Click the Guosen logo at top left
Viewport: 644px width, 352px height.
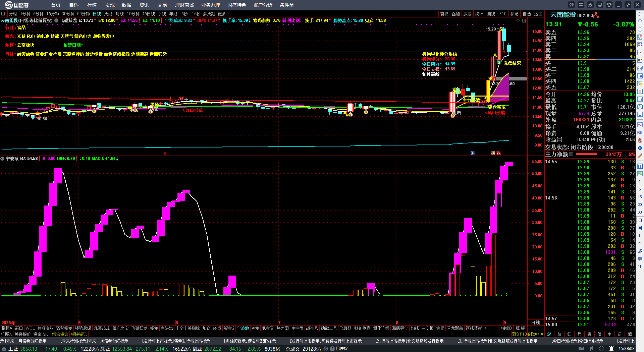click(17, 5)
